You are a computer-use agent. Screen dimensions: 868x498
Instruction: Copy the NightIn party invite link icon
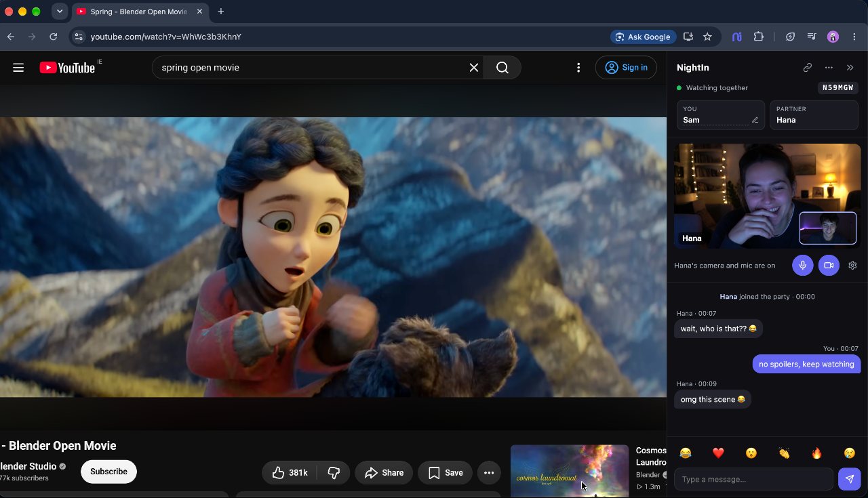click(808, 68)
